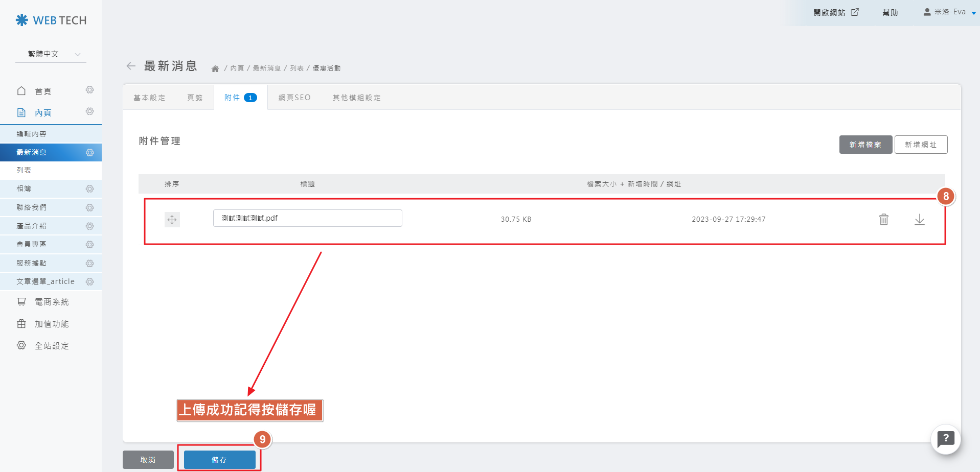This screenshot has width=980, height=472.
Task: Click gear icon beside 聯絡我們
Action: click(x=89, y=207)
